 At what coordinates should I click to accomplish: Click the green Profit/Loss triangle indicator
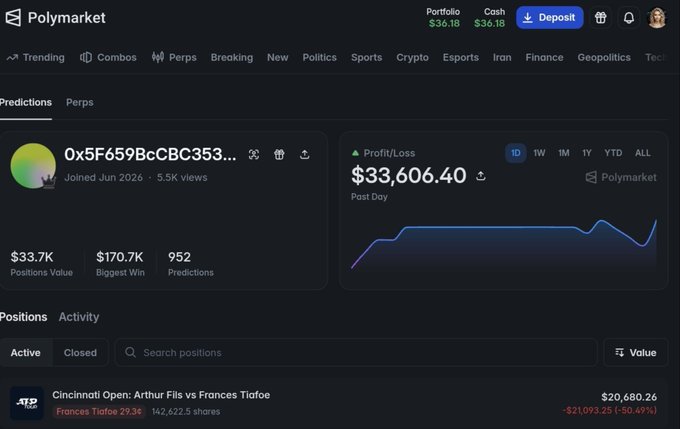click(355, 153)
